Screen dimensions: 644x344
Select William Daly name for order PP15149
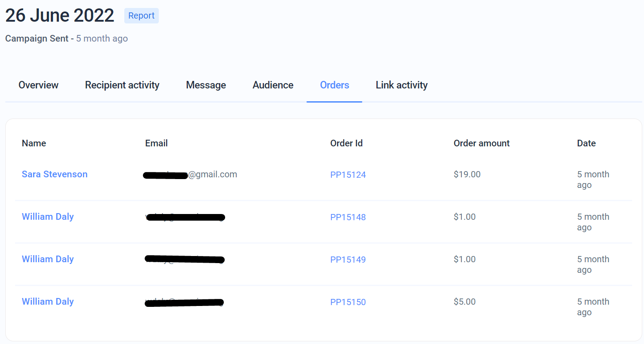[x=48, y=259]
